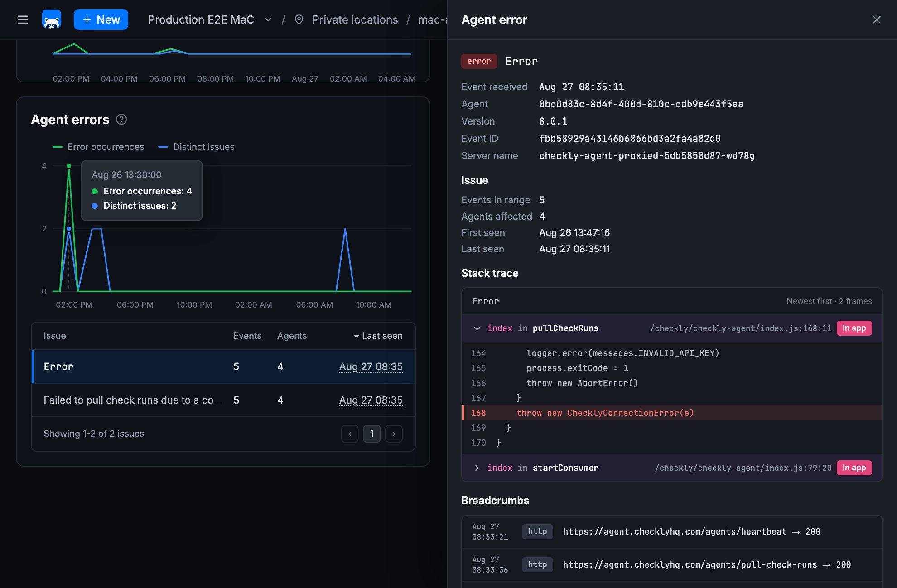897x588 pixels.
Task: Click page 1 pagination button
Action: [x=372, y=434]
